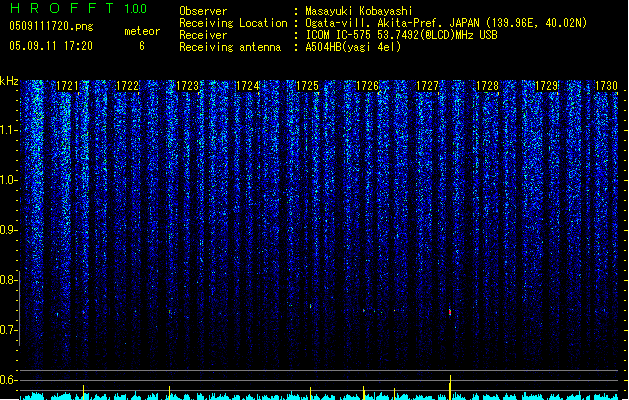
Task: Click the A504HB(yagi 4el) antenna text
Action: coord(353,47)
